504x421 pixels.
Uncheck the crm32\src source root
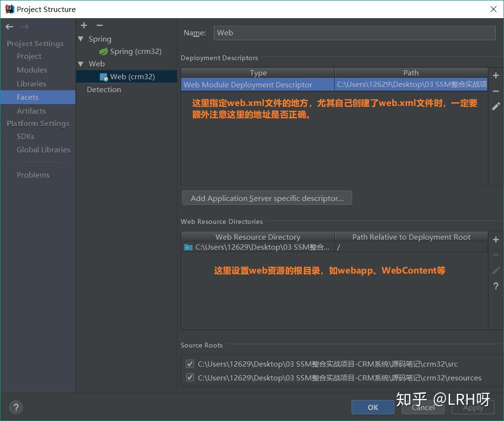(190, 363)
